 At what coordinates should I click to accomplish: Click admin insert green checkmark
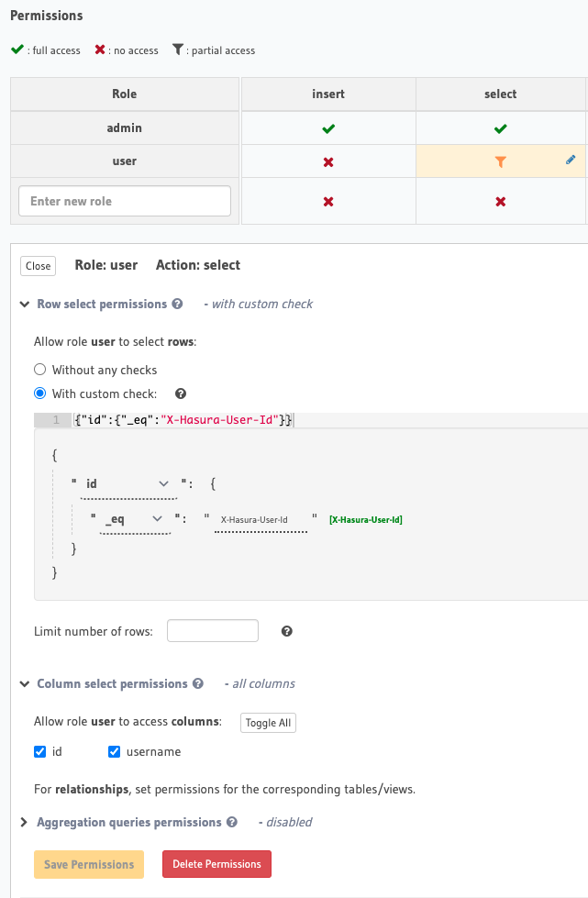(x=327, y=129)
